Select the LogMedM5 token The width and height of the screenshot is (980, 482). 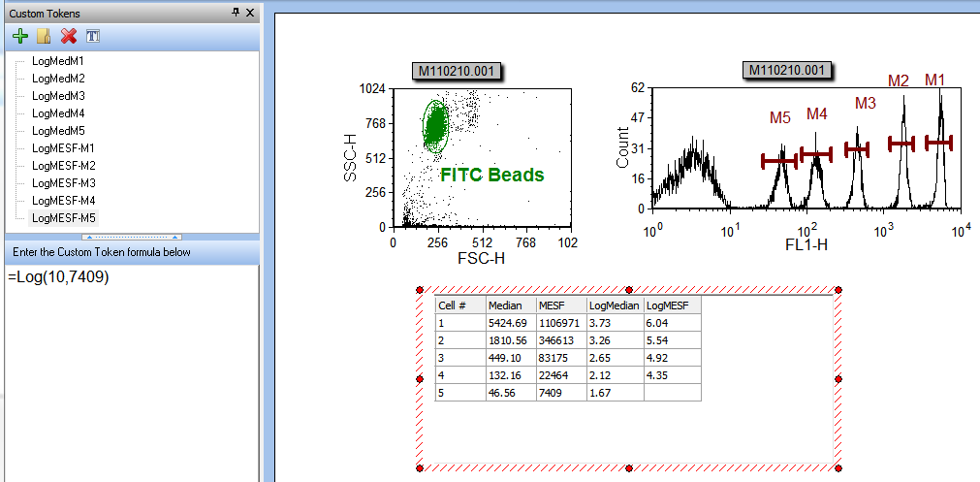point(58,130)
